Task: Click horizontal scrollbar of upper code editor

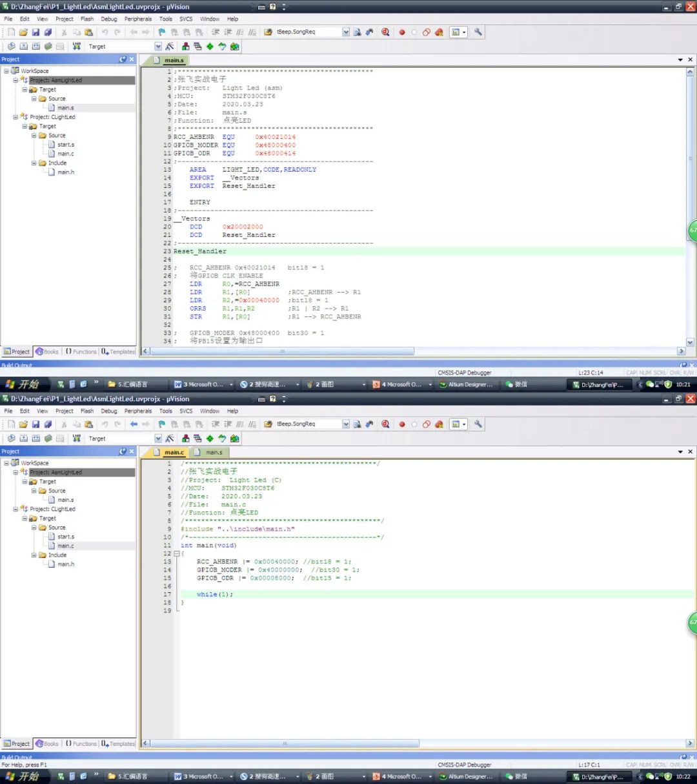Action: point(282,351)
